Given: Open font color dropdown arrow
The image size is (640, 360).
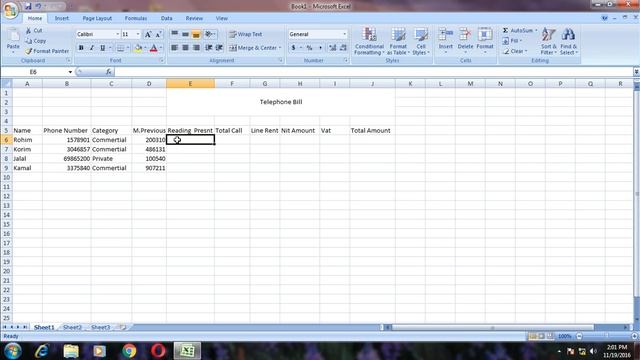Looking at the screenshot, I should pos(161,48).
